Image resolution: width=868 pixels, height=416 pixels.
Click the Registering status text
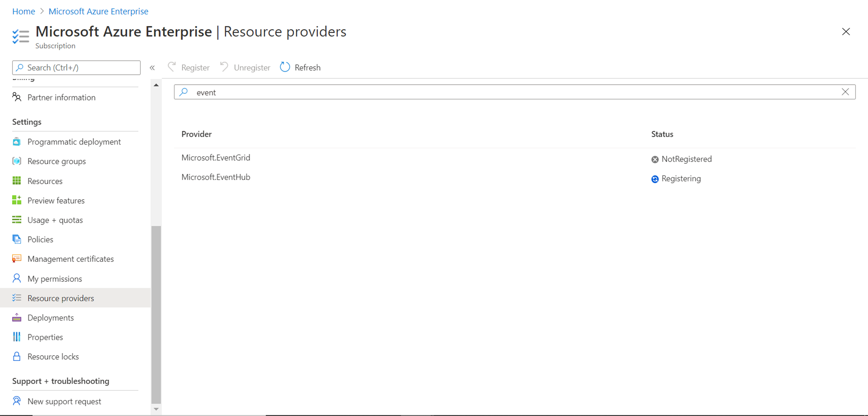(681, 178)
